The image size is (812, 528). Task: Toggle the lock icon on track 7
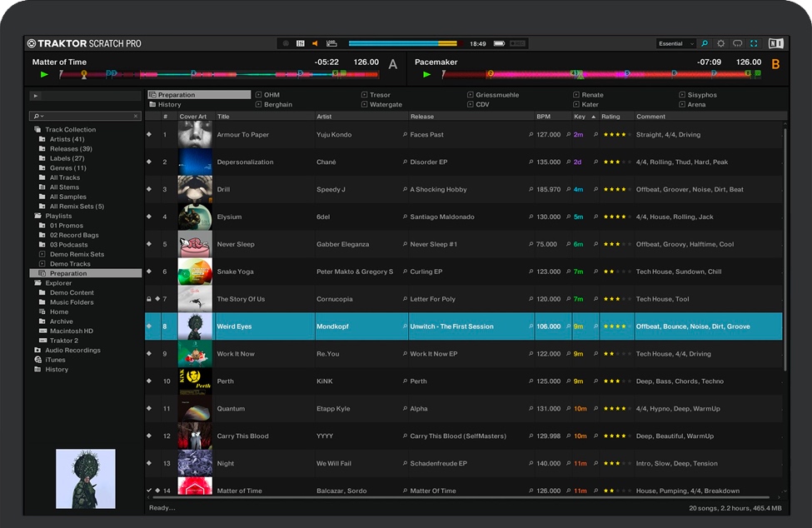(x=149, y=299)
